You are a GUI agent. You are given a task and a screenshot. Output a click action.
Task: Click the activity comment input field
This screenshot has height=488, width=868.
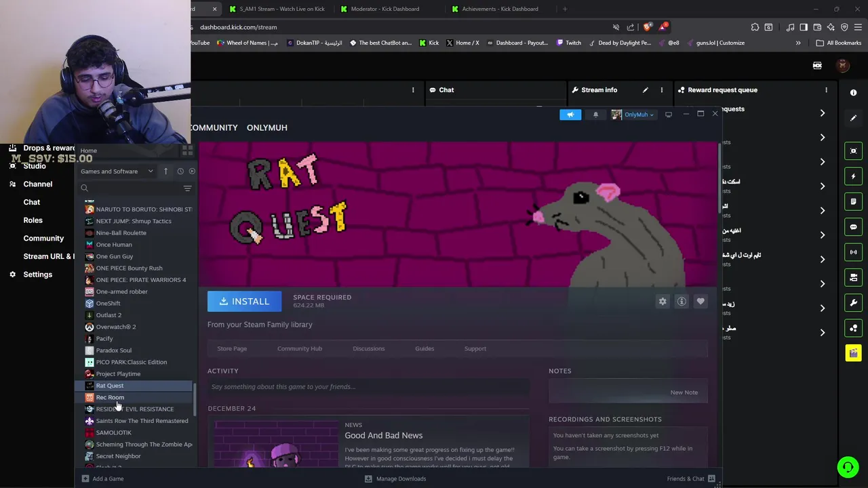(x=369, y=387)
